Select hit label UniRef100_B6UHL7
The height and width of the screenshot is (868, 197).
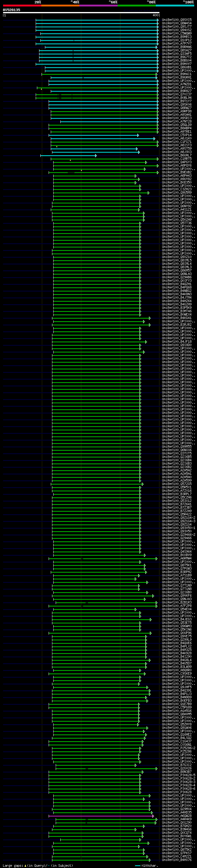click(x=177, y=156)
